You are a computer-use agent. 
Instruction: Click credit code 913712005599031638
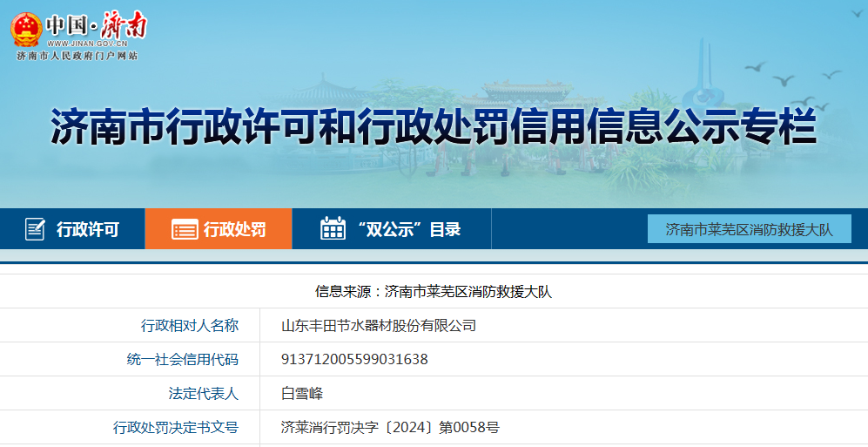point(354,359)
